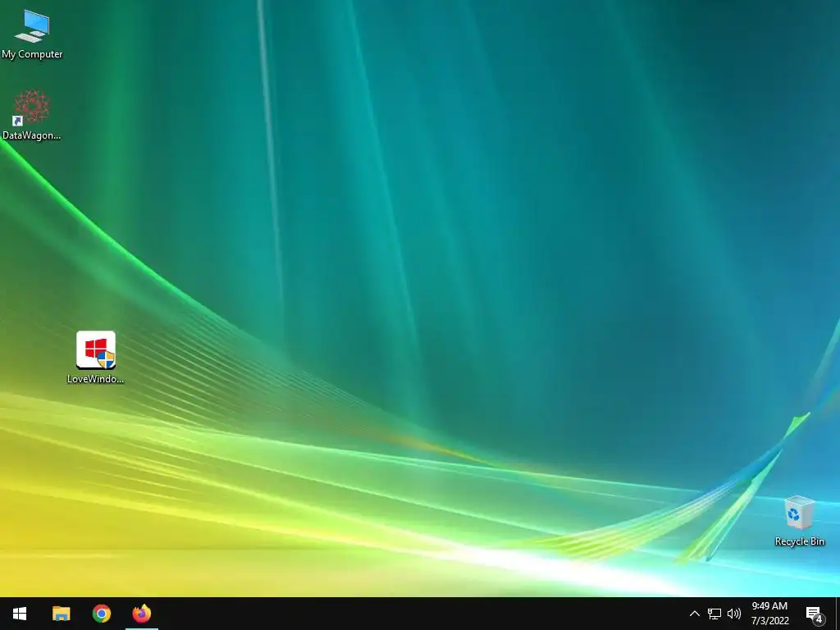Switch to Firefox in the taskbar
The image size is (840, 630).
142,614
